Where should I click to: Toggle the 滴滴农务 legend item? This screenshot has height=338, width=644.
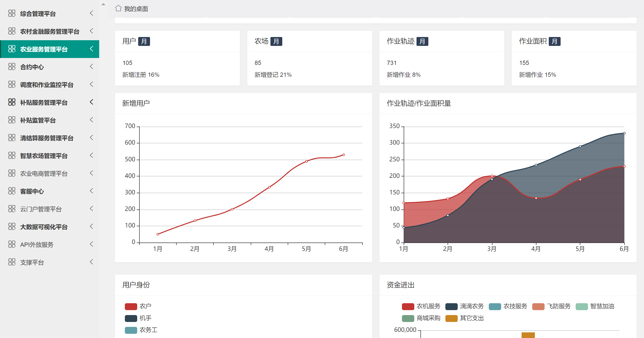[465, 306]
